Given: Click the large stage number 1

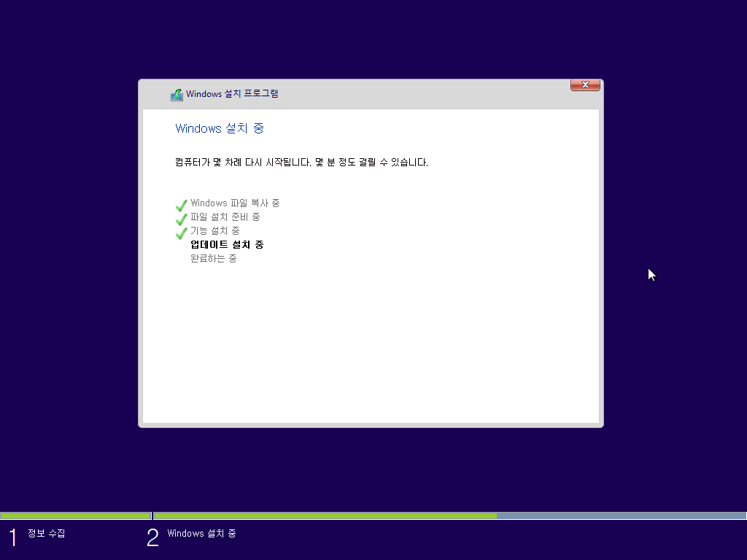Looking at the screenshot, I should (13, 537).
